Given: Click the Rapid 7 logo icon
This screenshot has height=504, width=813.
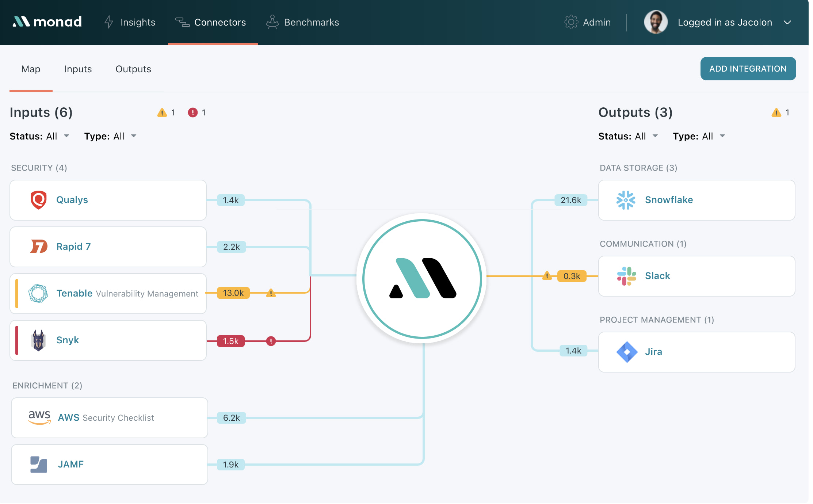Looking at the screenshot, I should (x=39, y=247).
